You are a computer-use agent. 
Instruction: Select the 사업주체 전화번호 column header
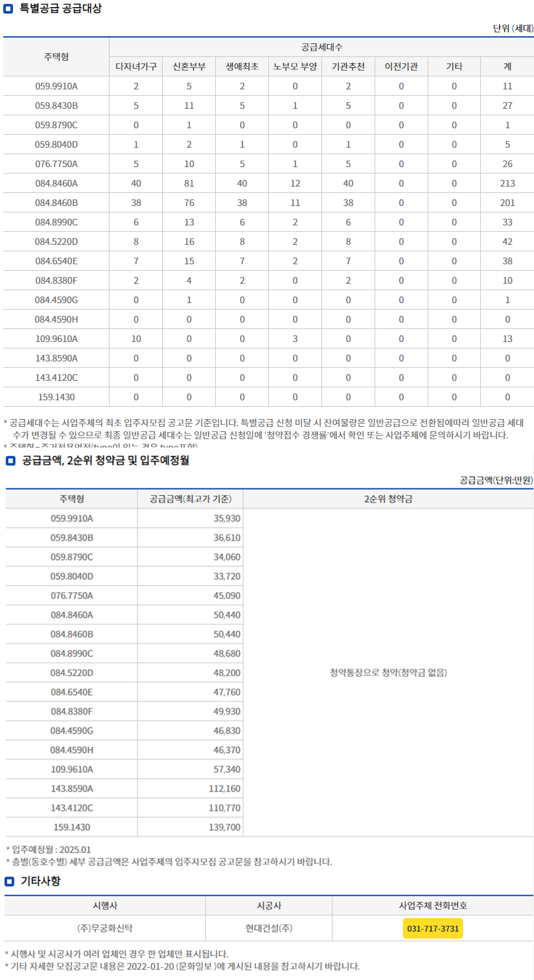click(x=433, y=906)
